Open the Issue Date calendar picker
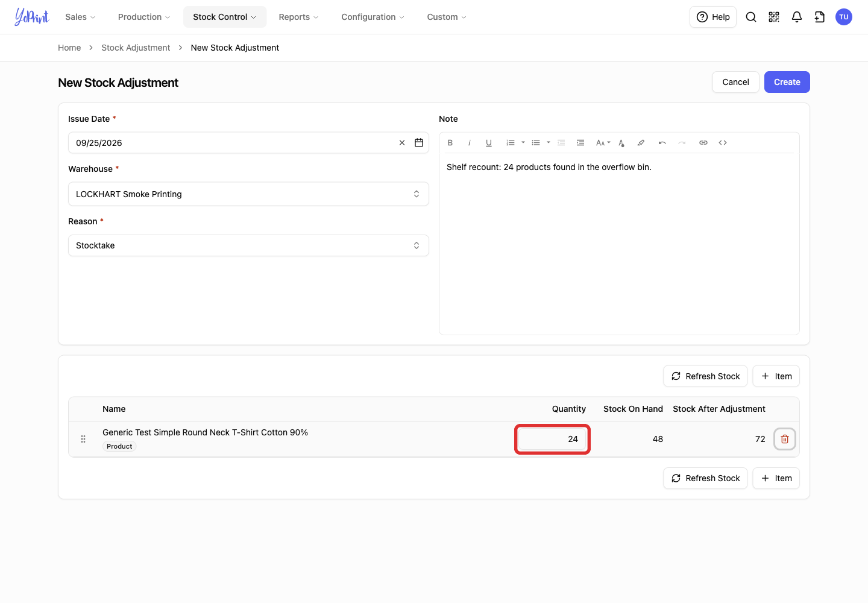This screenshot has height=603, width=868. point(419,143)
